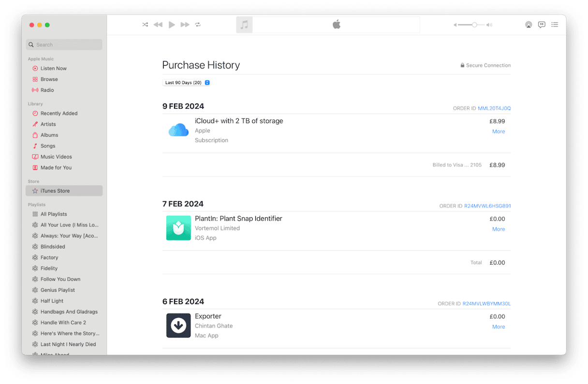Click the 9 FEB 2024 date
This screenshot has width=588, height=384.
(183, 106)
